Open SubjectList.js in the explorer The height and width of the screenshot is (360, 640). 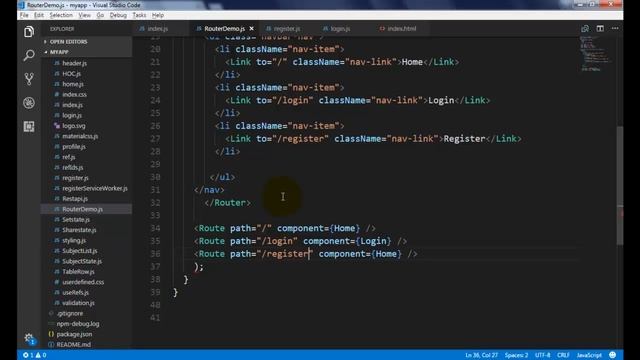(80, 251)
